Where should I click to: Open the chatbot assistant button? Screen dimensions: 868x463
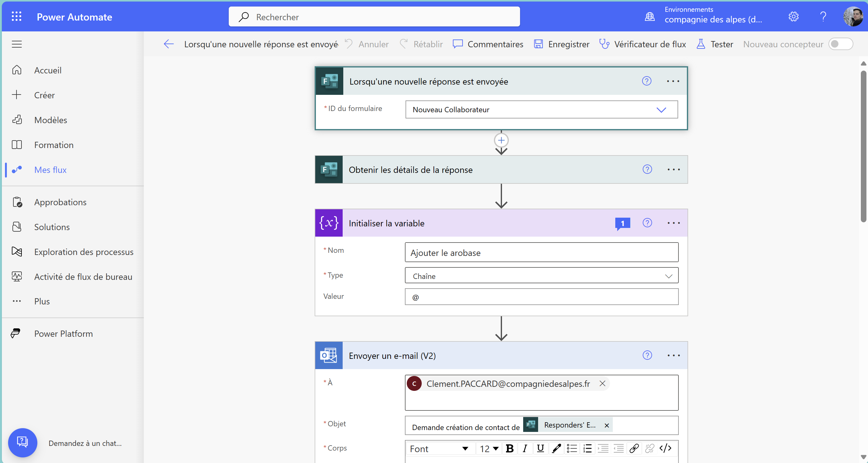click(x=23, y=442)
